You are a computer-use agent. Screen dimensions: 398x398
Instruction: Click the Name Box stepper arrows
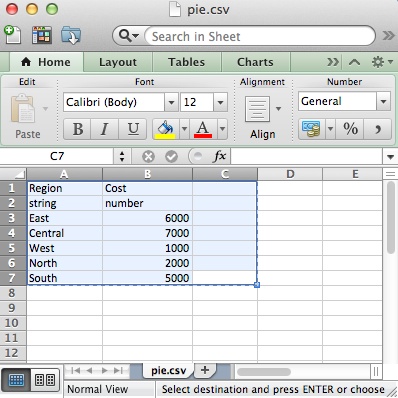[x=122, y=156]
